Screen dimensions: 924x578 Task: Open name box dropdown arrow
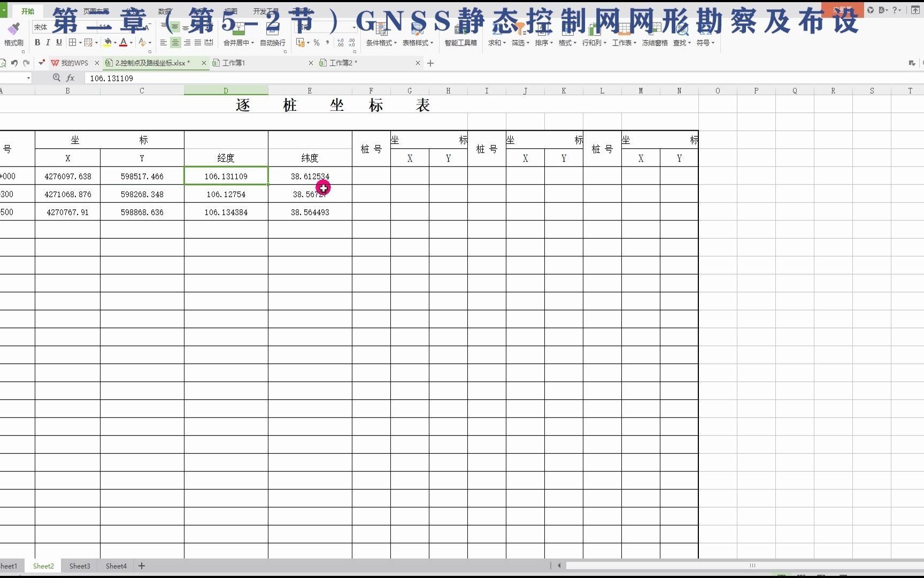(x=28, y=78)
